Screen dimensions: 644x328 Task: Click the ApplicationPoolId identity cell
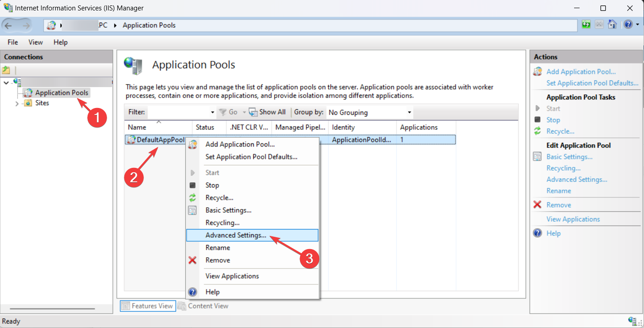[x=362, y=140]
